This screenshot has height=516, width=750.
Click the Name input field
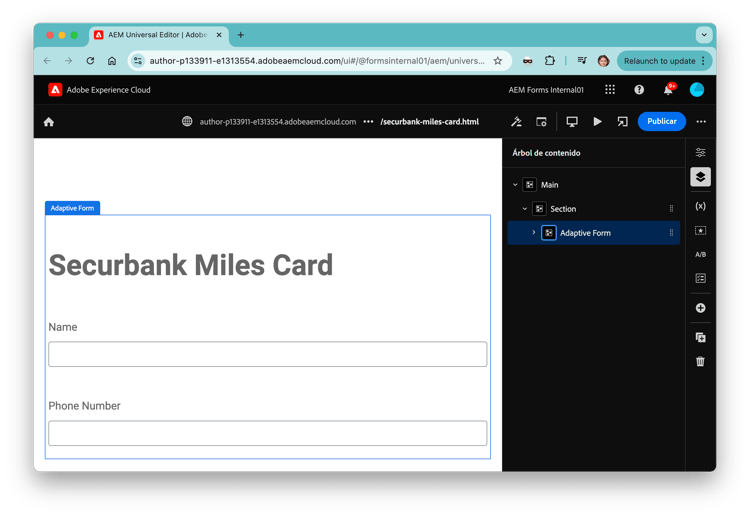[x=268, y=354]
